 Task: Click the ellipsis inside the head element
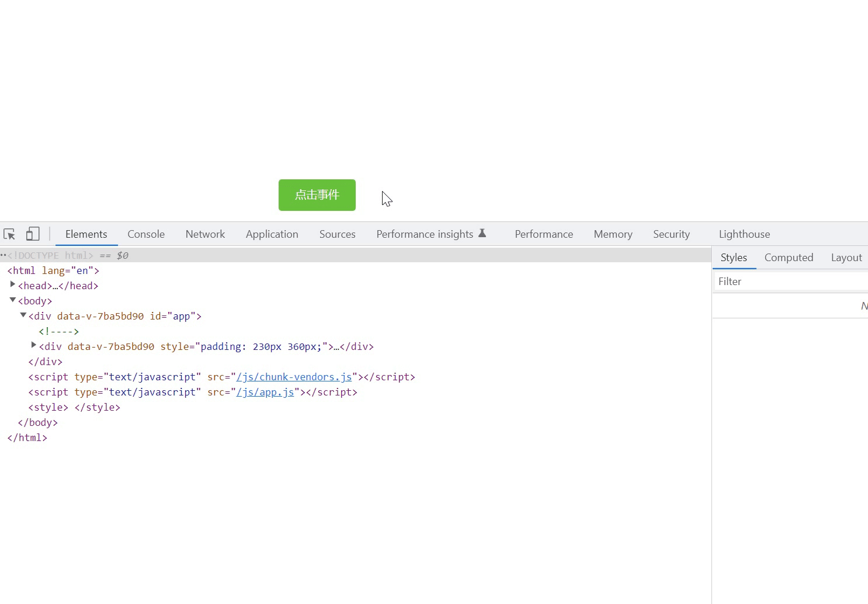(55, 286)
